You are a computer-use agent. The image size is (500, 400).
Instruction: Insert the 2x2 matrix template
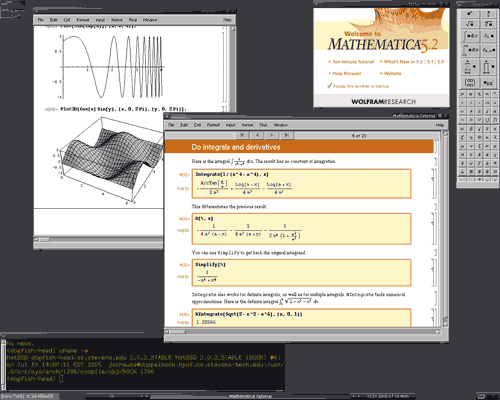tap(470, 82)
